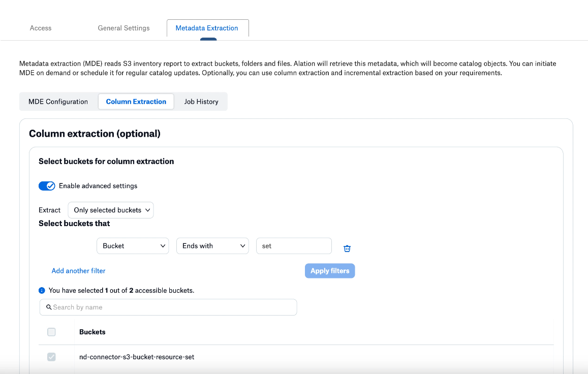Expand the Bucket filter type dropdown

tap(133, 246)
